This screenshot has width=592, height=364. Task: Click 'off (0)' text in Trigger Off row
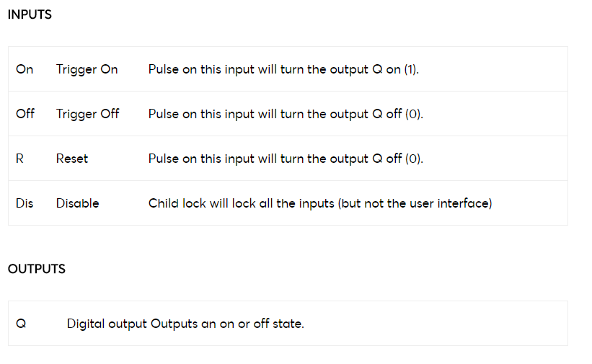click(x=404, y=114)
